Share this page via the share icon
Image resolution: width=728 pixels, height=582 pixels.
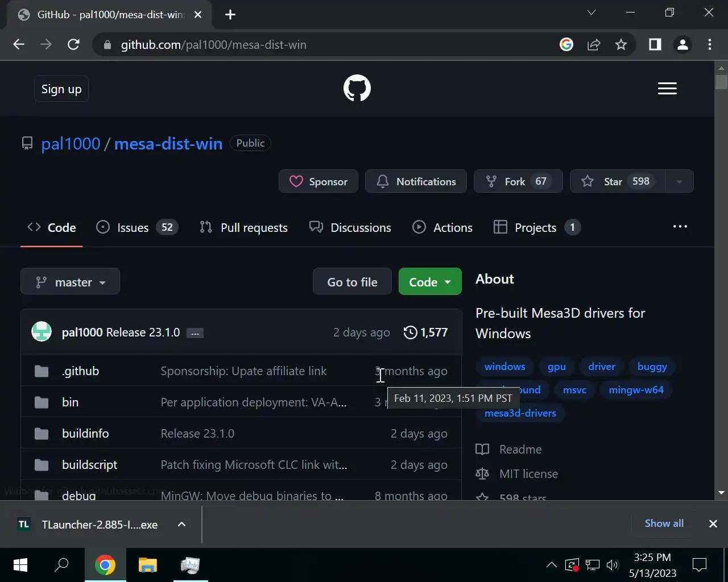[x=594, y=44]
